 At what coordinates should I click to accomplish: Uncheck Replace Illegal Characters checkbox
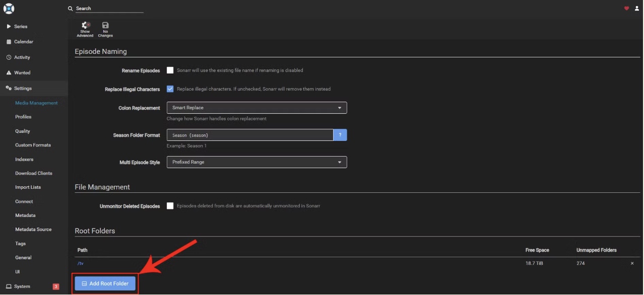pyautogui.click(x=170, y=89)
